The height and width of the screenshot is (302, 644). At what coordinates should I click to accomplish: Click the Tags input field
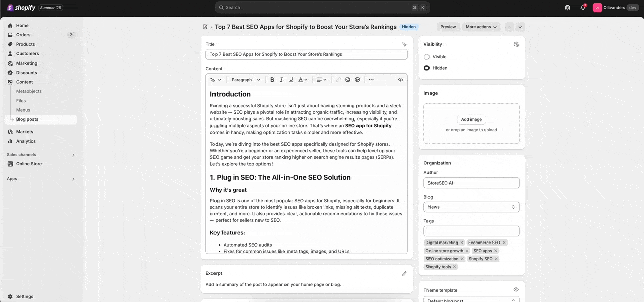click(x=471, y=231)
